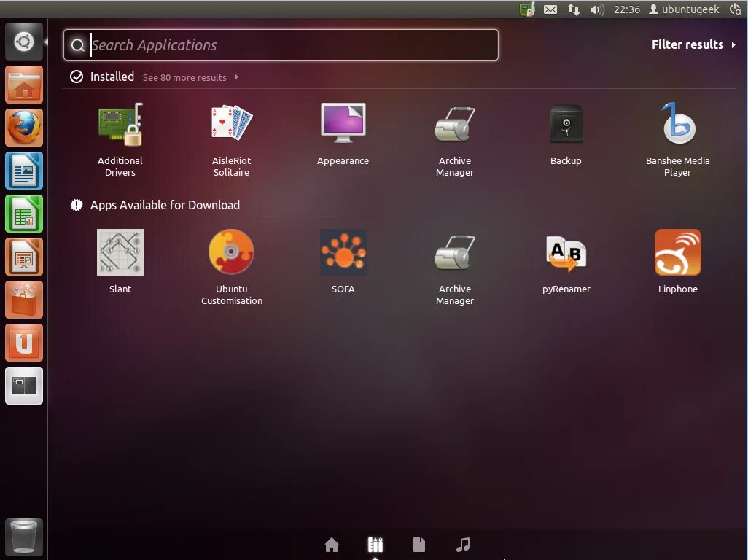Open Home Folder from the launcher

pos(24,85)
